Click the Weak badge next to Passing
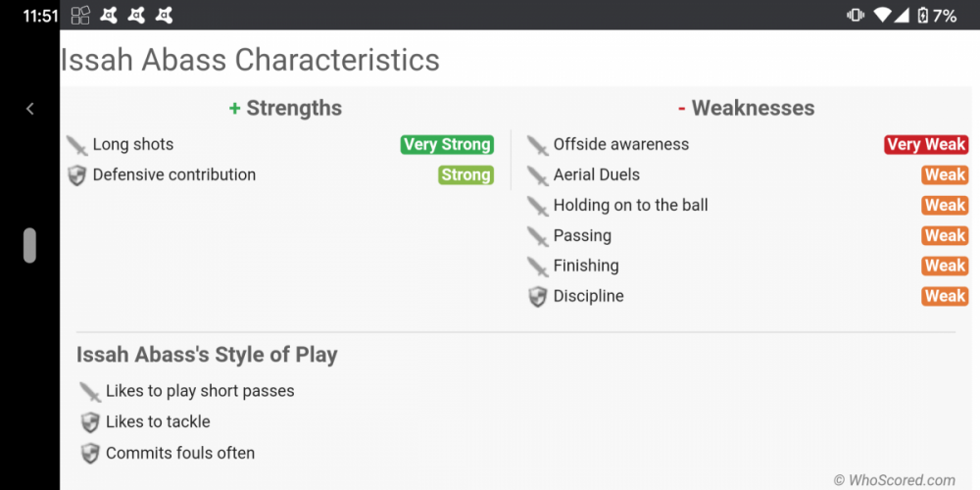980x490 pixels. coord(945,236)
